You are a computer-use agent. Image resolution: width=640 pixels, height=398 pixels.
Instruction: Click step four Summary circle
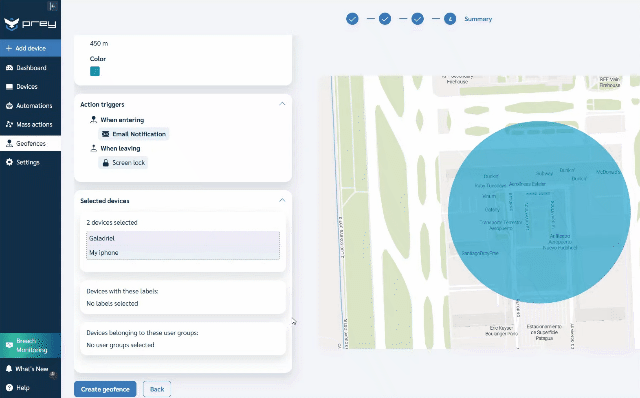[x=450, y=19]
